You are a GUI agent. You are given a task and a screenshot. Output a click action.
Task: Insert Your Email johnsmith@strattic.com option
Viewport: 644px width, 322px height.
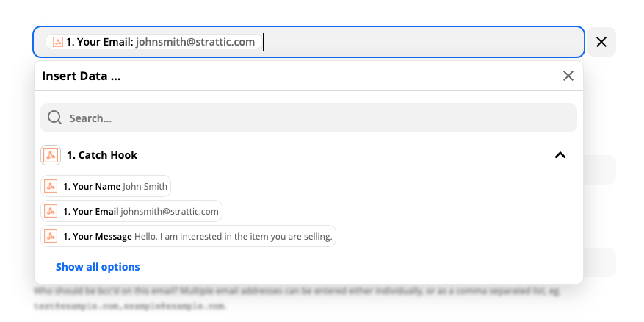point(131,212)
